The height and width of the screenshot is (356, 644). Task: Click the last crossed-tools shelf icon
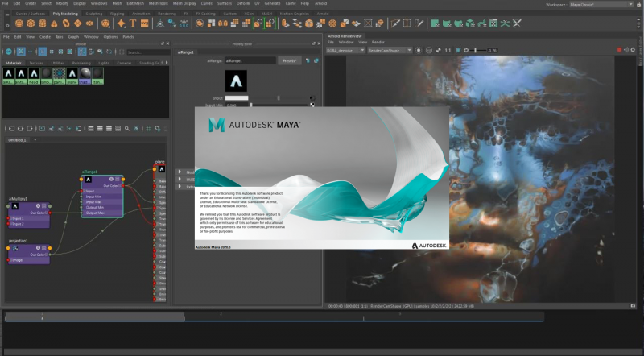[x=517, y=23]
